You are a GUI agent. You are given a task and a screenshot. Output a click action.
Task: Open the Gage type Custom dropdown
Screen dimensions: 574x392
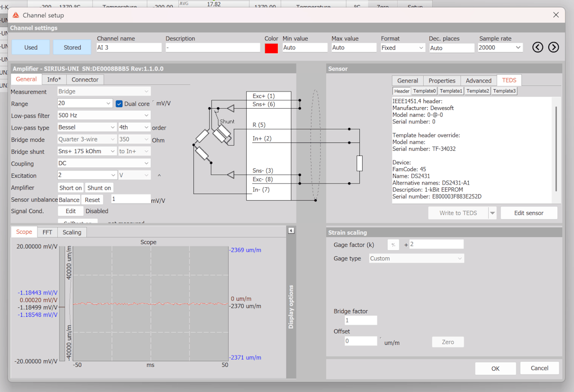coord(460,259)
